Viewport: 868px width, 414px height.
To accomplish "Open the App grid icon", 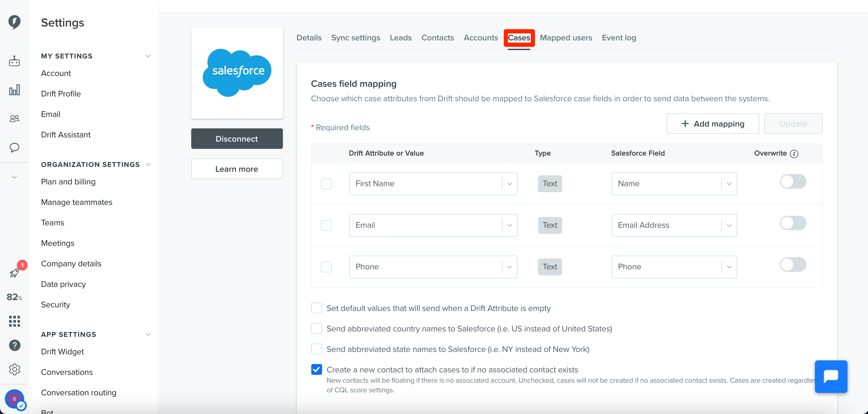I will pos(14,321).
